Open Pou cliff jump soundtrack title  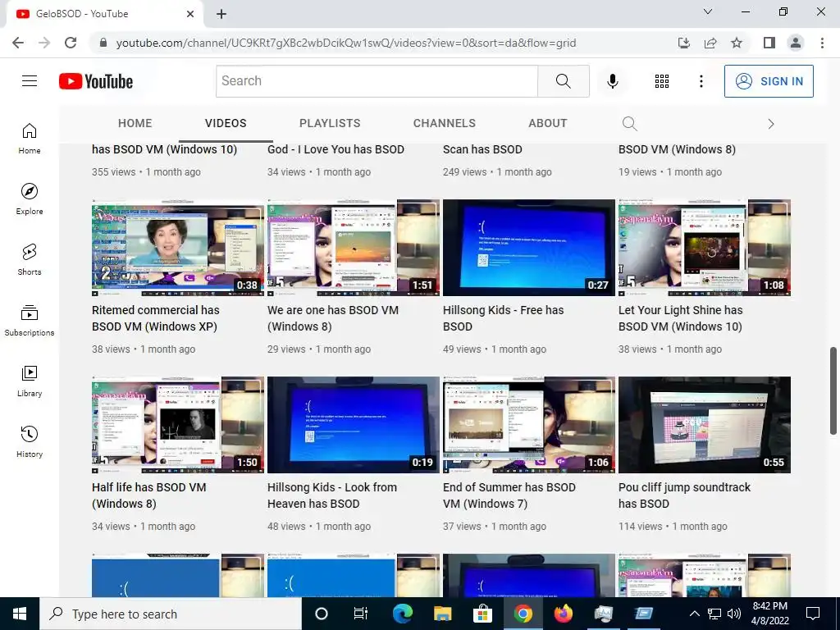tap(684, 495)
